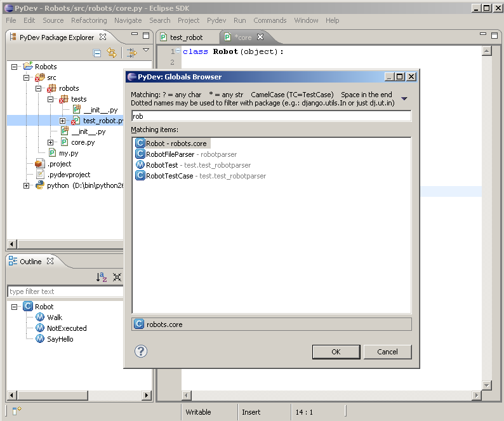
Task: Click the RobotTest method icon
Action: click(x=140, y=164)
